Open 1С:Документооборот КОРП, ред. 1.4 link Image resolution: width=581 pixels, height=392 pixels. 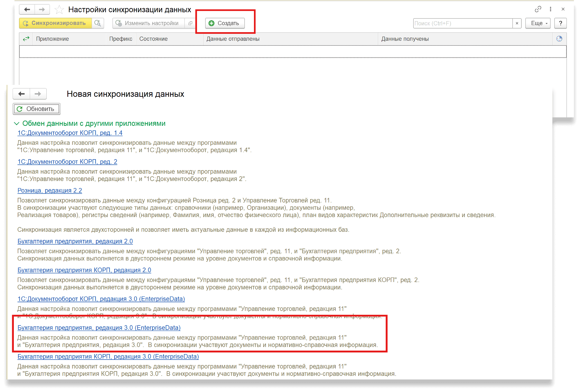70,133
